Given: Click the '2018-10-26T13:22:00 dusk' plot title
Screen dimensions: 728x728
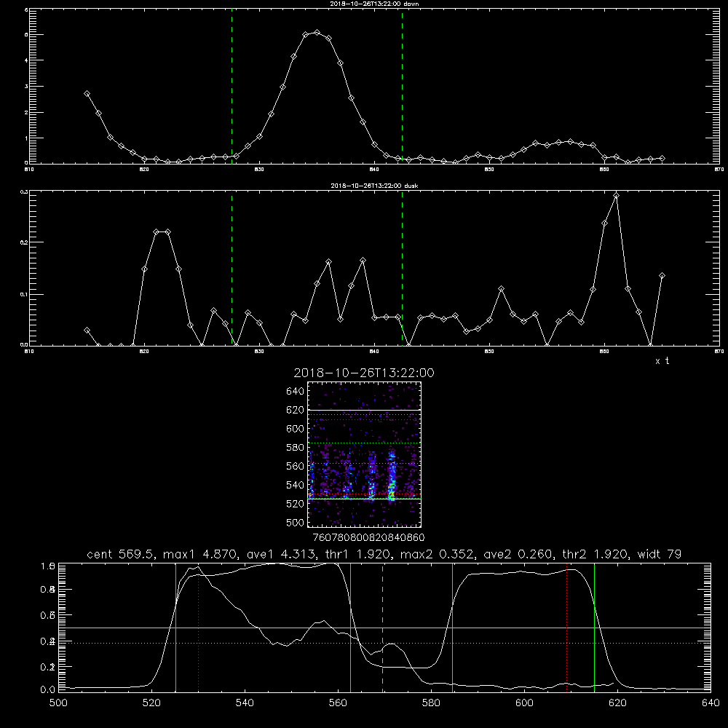Looking at the screenshot, I should [374, 186].
